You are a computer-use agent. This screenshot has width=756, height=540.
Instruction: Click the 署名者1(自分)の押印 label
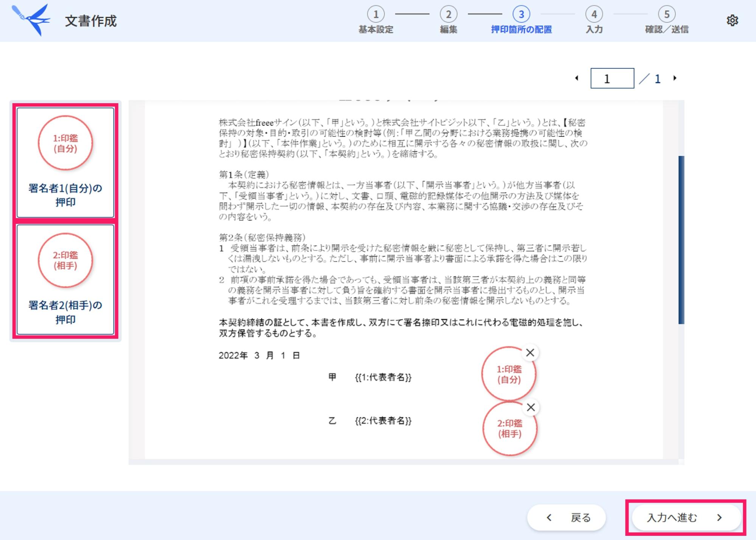point(65,195)
